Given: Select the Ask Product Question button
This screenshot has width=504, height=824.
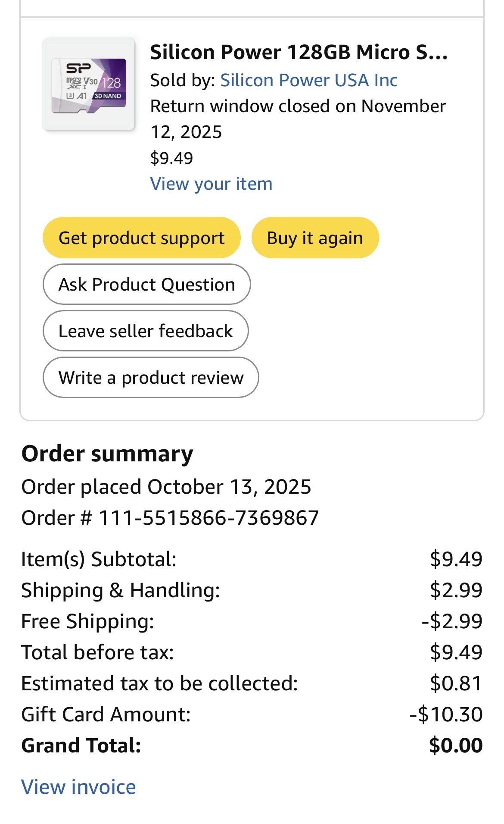Looking at the screenshot, I should pyautogui.click(x=146, y=284).
